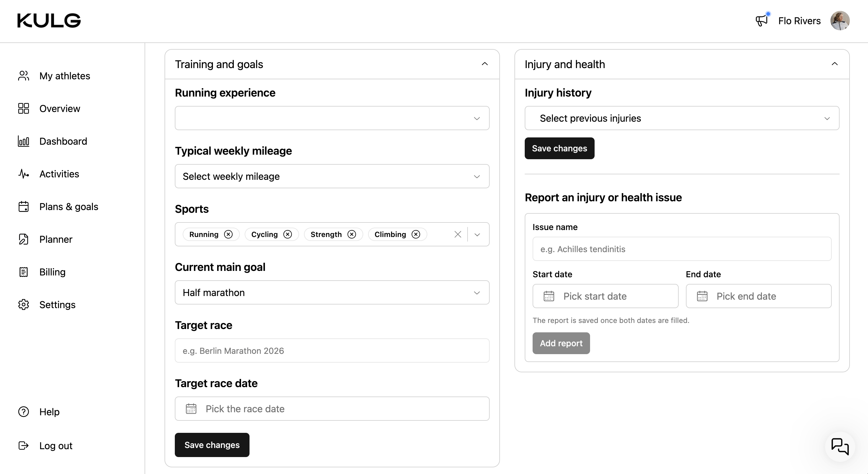Open the Current main goal dropdown
The width and height of the screenshot is (868, 474).
[332, 292]
